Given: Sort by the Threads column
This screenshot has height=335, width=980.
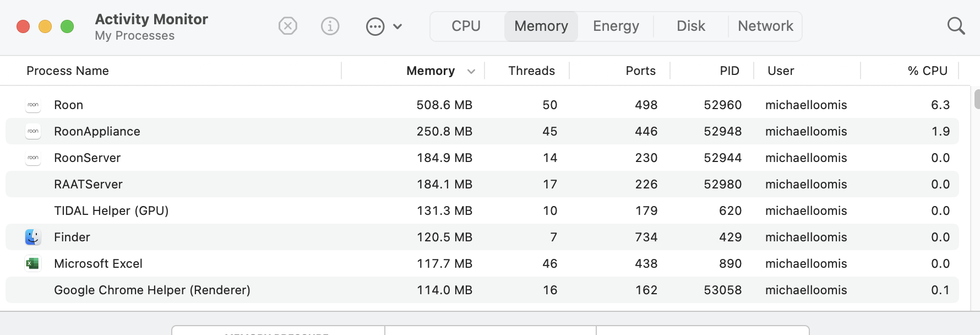Looking at the screenshot, I should (531, 71).
